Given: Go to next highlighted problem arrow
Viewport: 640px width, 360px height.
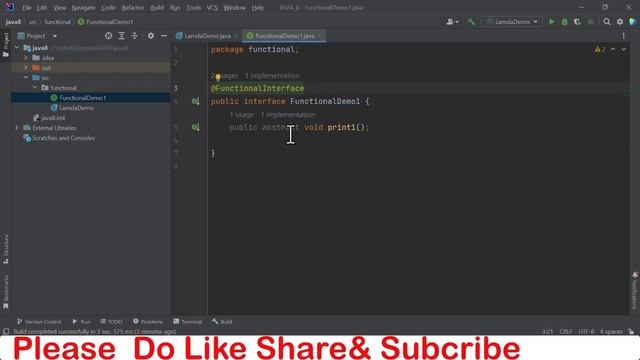Looking at the screenshot, I should (624, 49).
